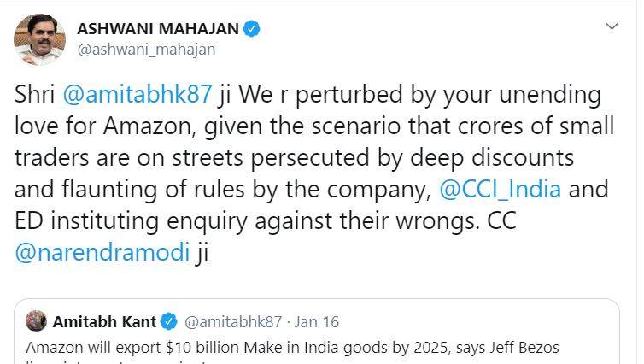Open Amitabh Kant's small avatar
The image size is (644, 364).
[36, 322]
